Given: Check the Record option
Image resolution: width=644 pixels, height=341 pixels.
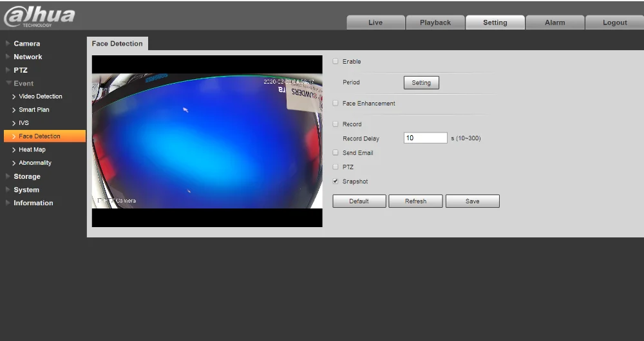Looking at the screenshot, I should (336, 124).
